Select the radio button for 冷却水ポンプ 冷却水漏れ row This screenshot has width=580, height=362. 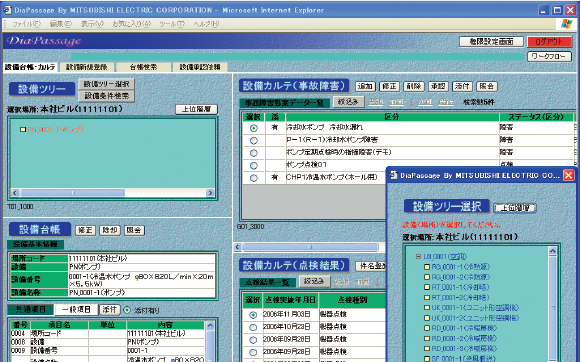pos(253,128)
